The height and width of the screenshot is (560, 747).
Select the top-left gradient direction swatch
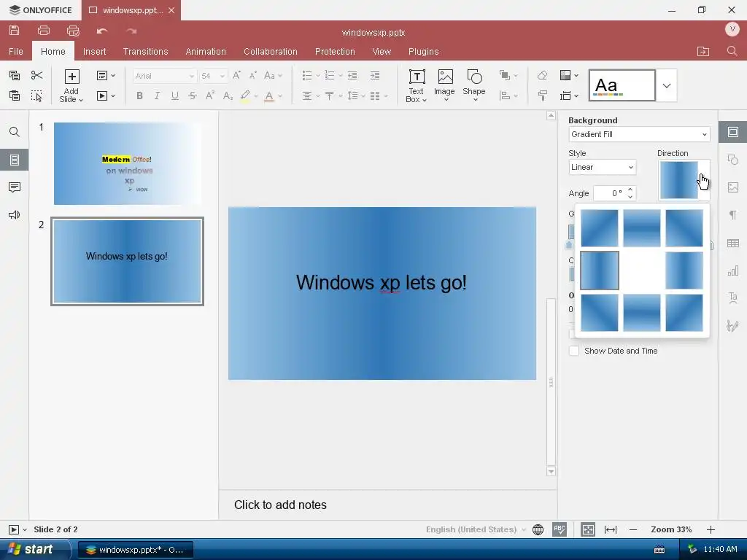pos(600,228)
